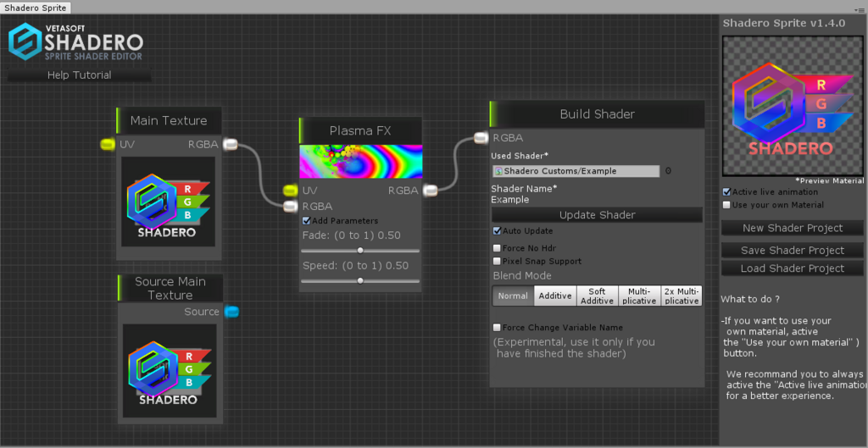Click the Shadero logo in top-left corner

click(75, 41)
